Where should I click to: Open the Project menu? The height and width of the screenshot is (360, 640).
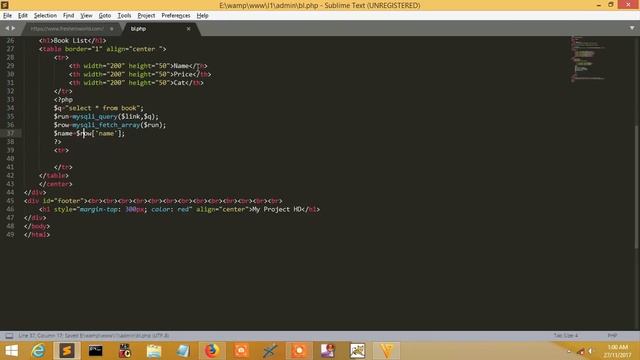pos(146,16)
